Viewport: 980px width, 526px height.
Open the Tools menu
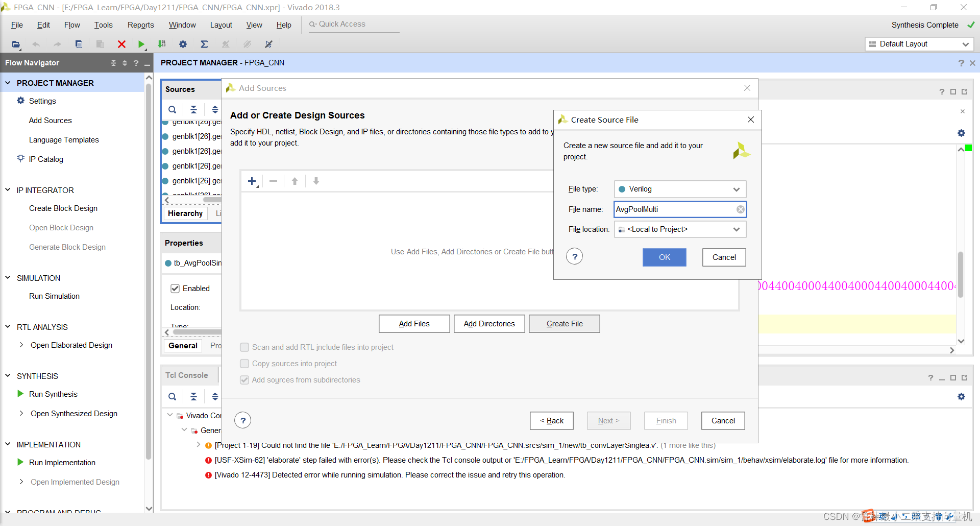click(103, 25)
